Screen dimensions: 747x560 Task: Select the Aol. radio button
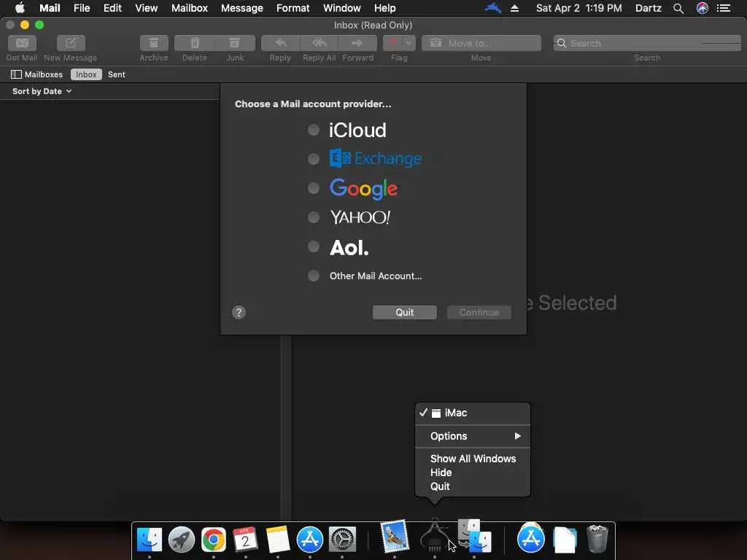[x=314, y=246]
